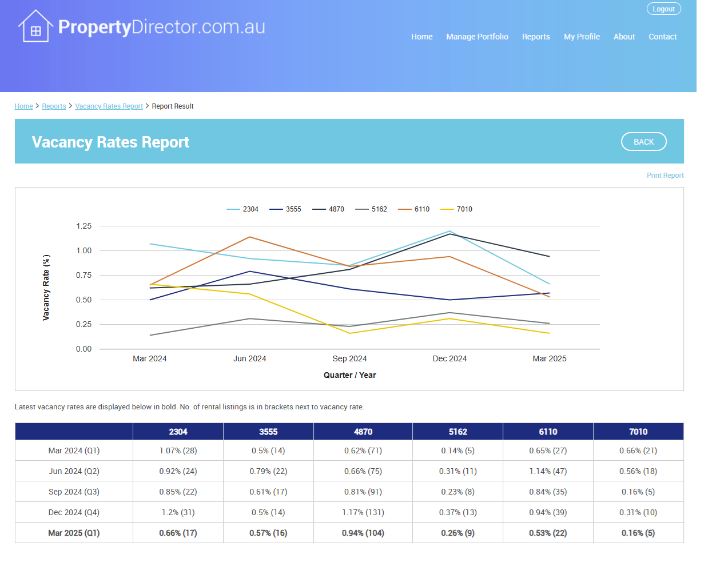Screen dimensions: 728x562
Task: Select the Dec 2024 (Q4) row label
Action: pos(74,512)
